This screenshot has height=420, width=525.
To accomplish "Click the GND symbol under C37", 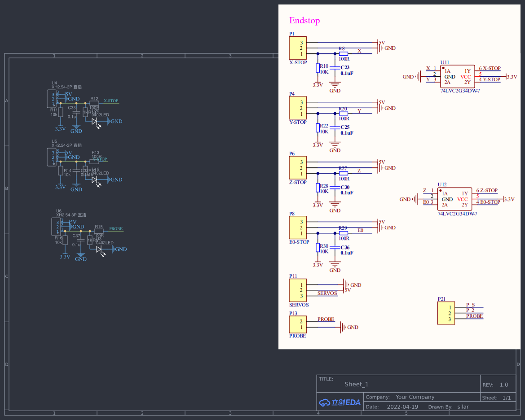I will tap(81, 257).
